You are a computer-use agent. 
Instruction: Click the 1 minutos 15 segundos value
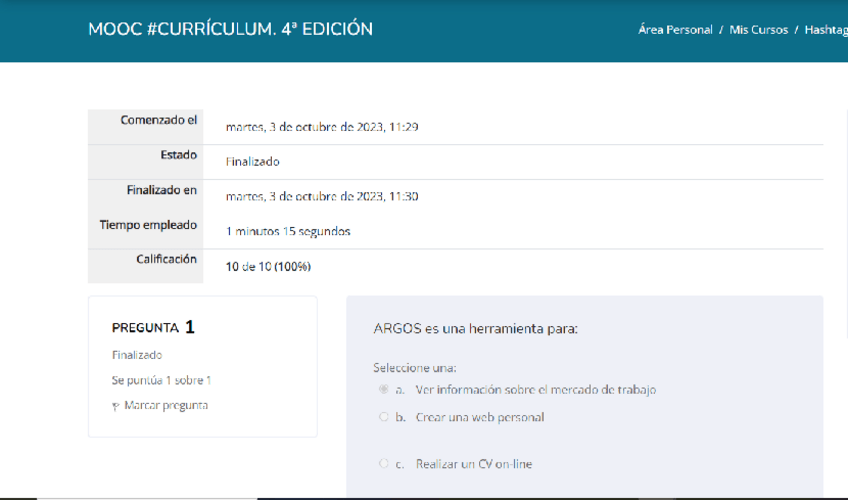pyautogui.click(x=288, y=231)
